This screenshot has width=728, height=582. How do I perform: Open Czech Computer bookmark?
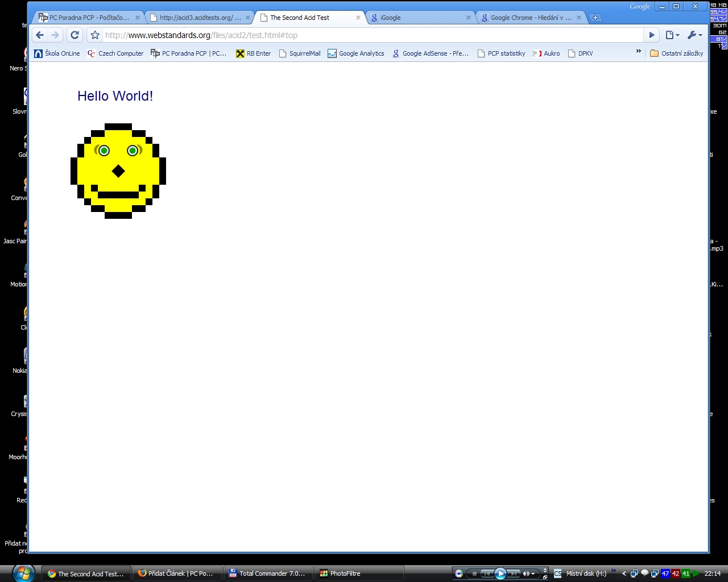tap(115, 53)
